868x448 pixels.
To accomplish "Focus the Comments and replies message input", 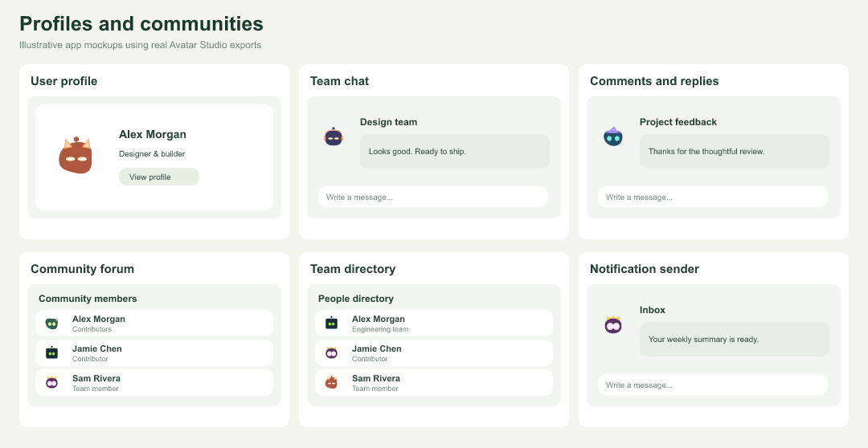I will [x=712, y=197].
